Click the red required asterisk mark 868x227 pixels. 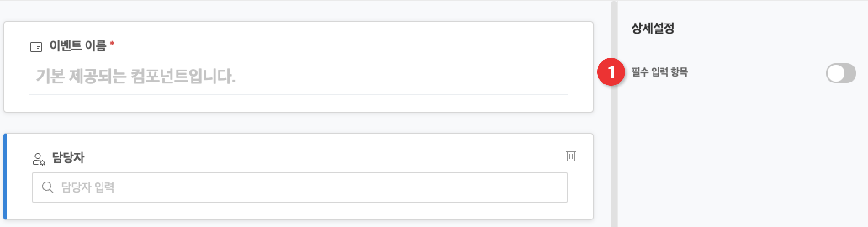(112, 43)
